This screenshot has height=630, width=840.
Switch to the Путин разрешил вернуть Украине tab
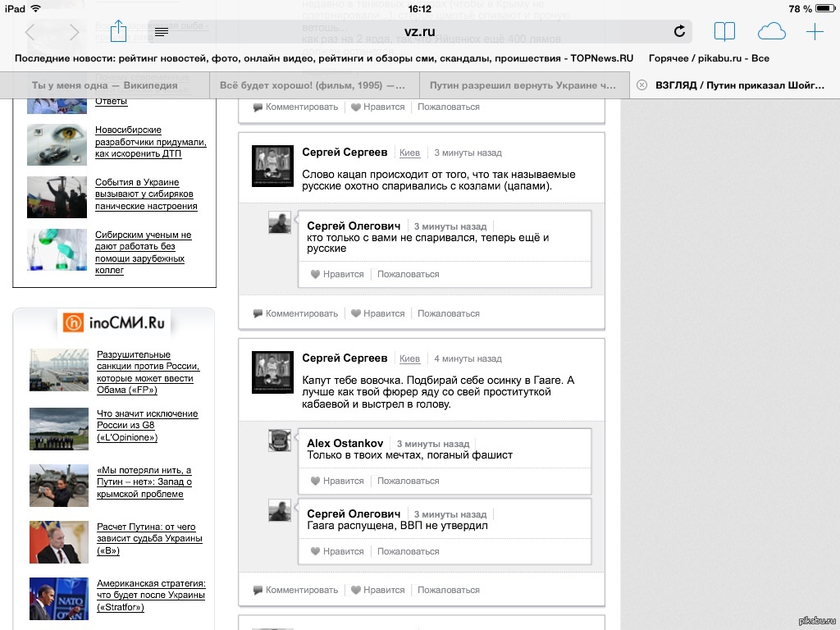pos(524,85)
